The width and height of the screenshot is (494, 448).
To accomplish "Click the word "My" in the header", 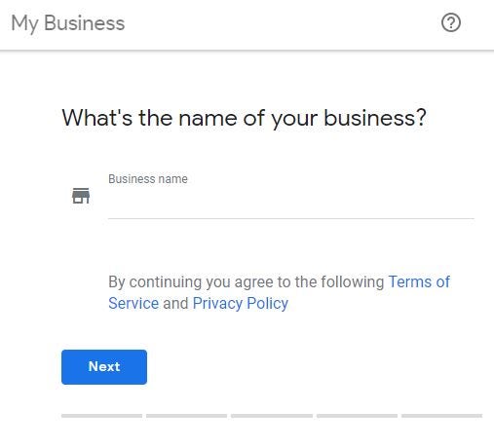I will (24, 24).
